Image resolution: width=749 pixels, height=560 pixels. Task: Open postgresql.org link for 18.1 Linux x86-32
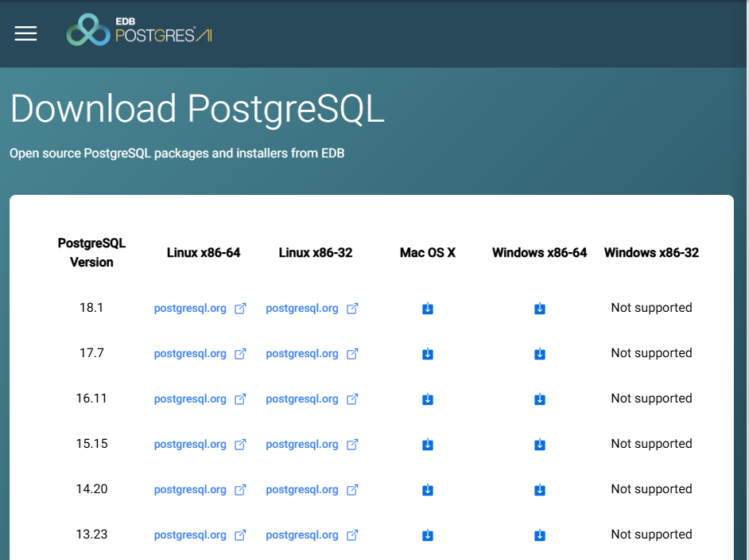tap(312, 308)
